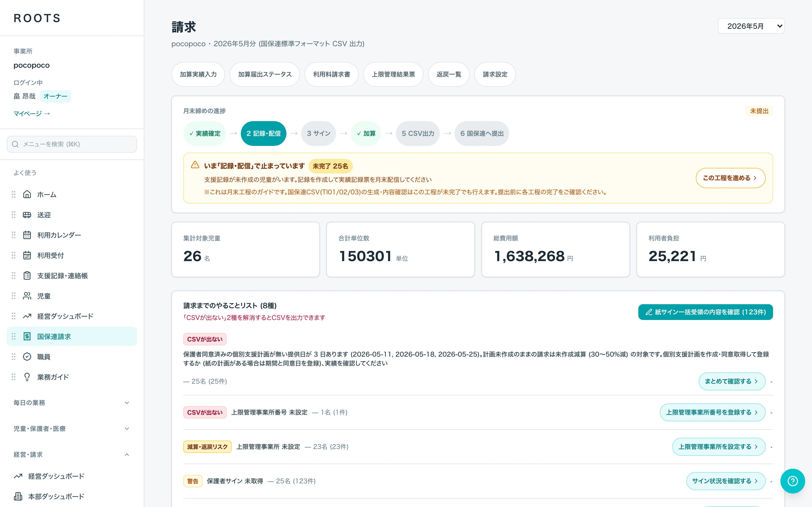Open the ホーム house icon in sidebar

tap(27, 194)
